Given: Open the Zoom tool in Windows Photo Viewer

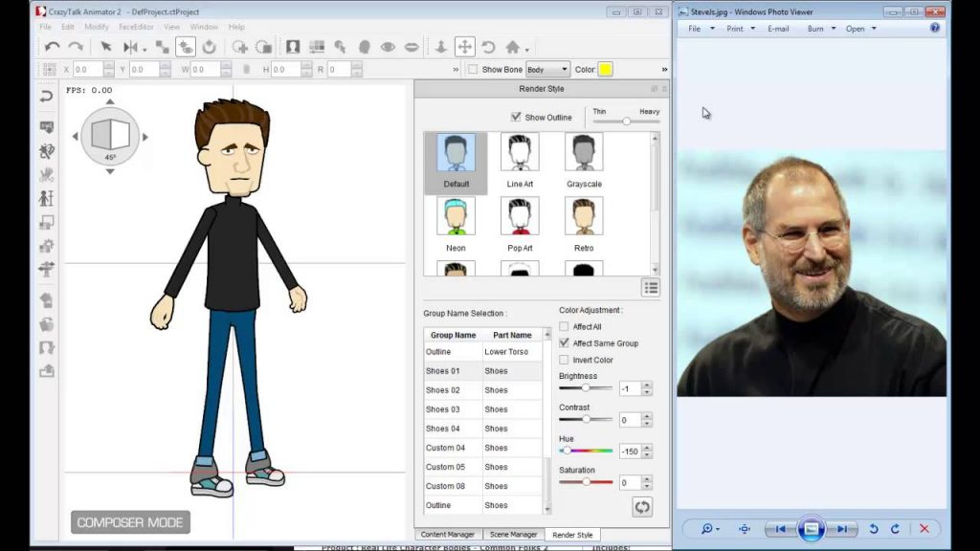Looking at the screenshot, I should click(705, 528).
